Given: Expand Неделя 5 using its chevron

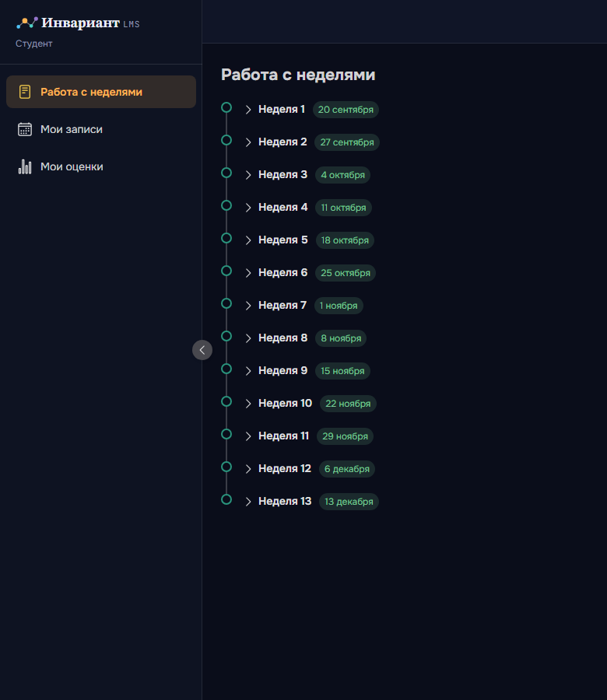Looking at the screenshot, I should 248,240.
